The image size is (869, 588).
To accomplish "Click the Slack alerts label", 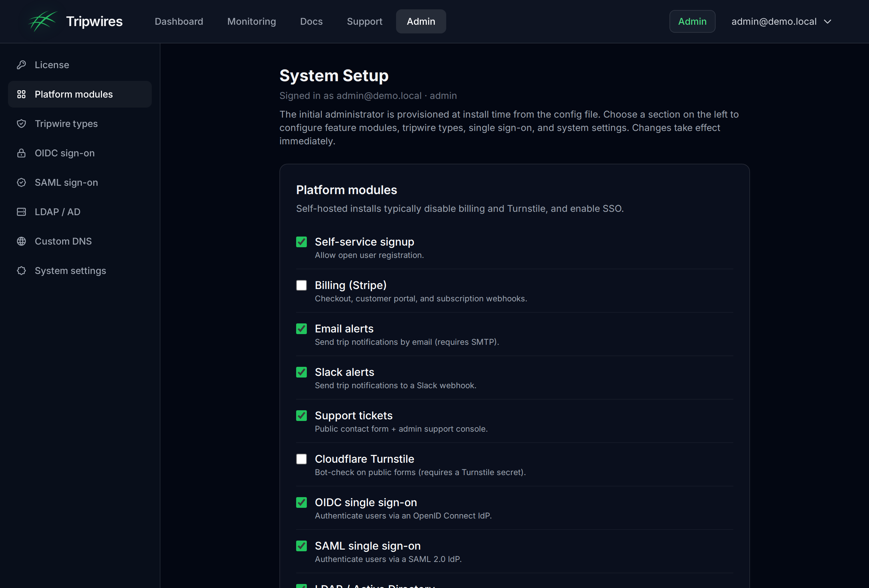I will 344,372.
